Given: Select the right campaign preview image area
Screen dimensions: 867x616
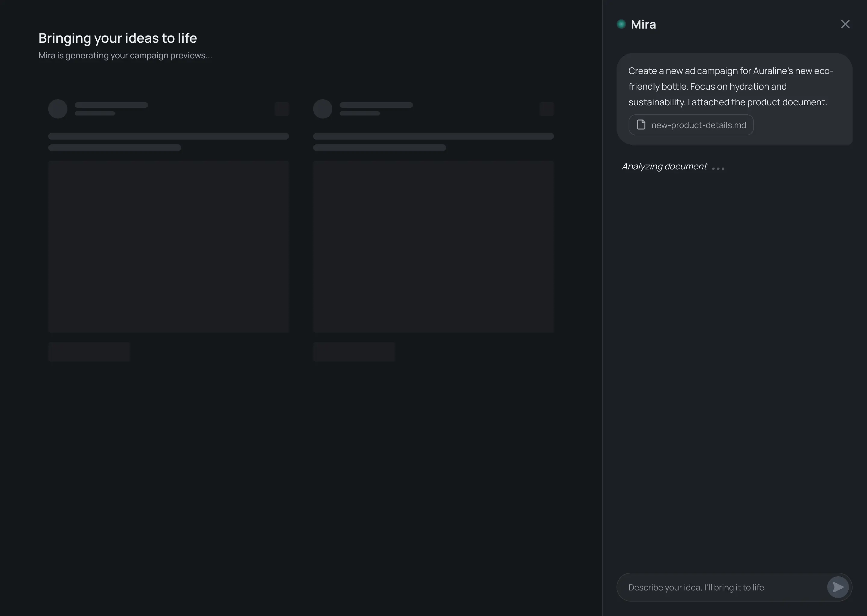Looking at the screenshot, I should pyautogui.click(x=433, y=247).
